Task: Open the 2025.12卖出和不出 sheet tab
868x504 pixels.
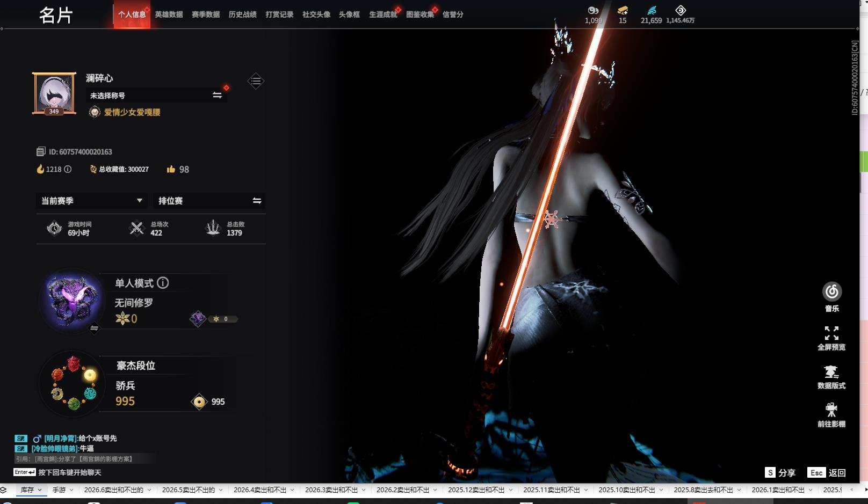Action: pos(476,490)
